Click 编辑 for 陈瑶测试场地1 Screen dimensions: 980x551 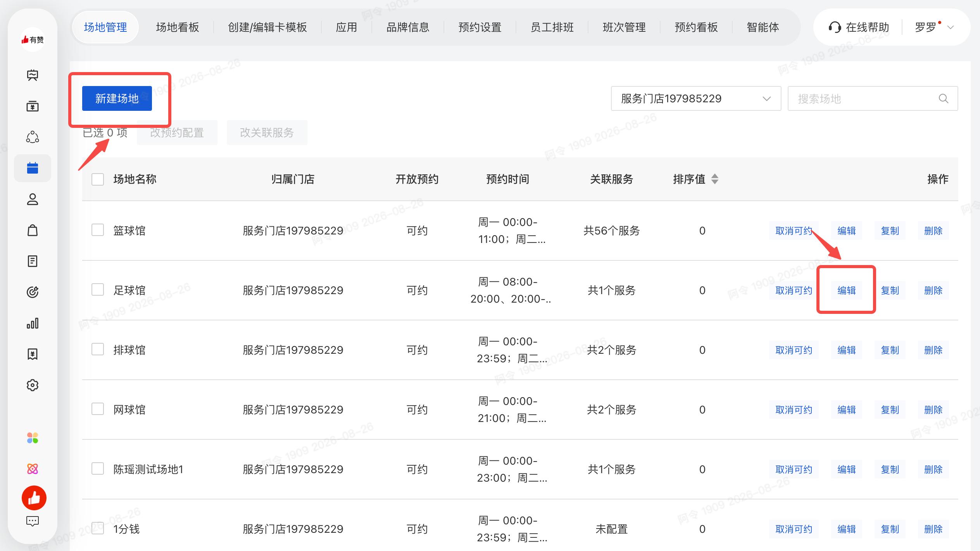point(847,469)
